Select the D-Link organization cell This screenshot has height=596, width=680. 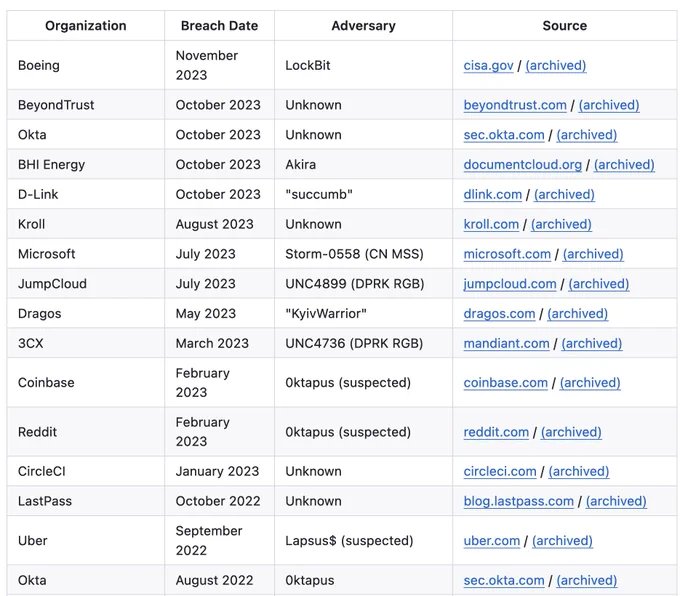point(86,194)
